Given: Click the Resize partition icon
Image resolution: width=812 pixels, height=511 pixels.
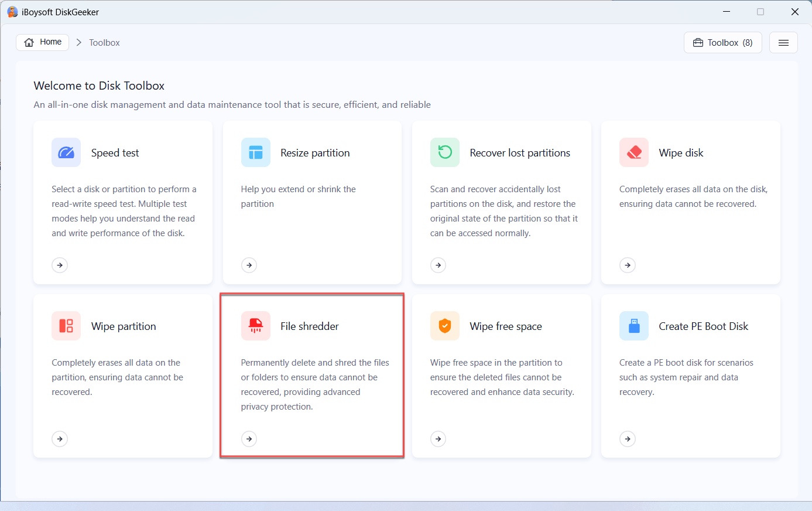Looking at the screenshot, I should click(x=256, y=153).
